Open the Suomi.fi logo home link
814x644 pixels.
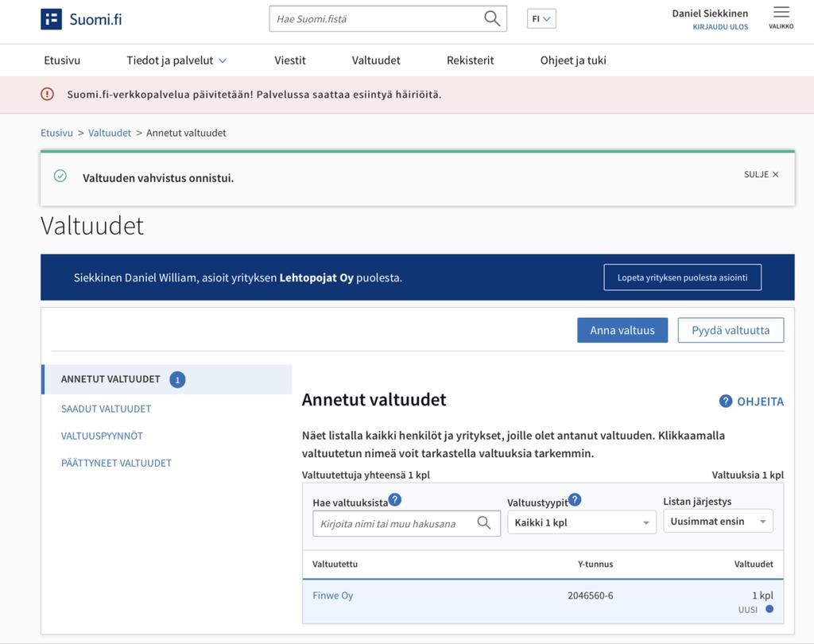(x=82, y=19)
